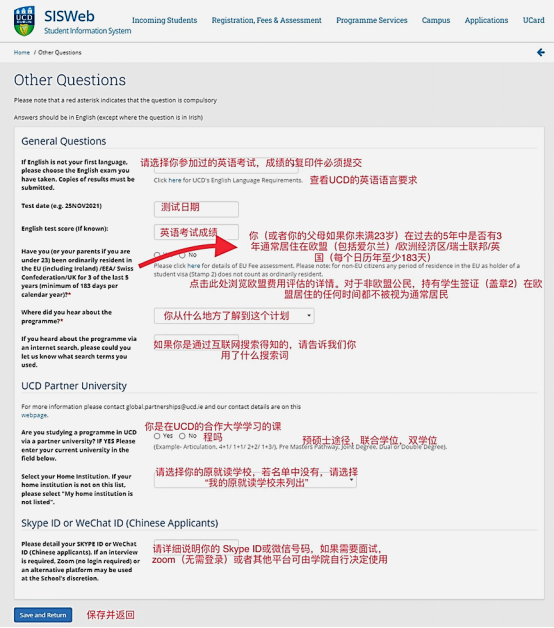The image size is (554, 628).
Task: Open 'here' link for EU Fee assessment
Action: pos(193,266)
